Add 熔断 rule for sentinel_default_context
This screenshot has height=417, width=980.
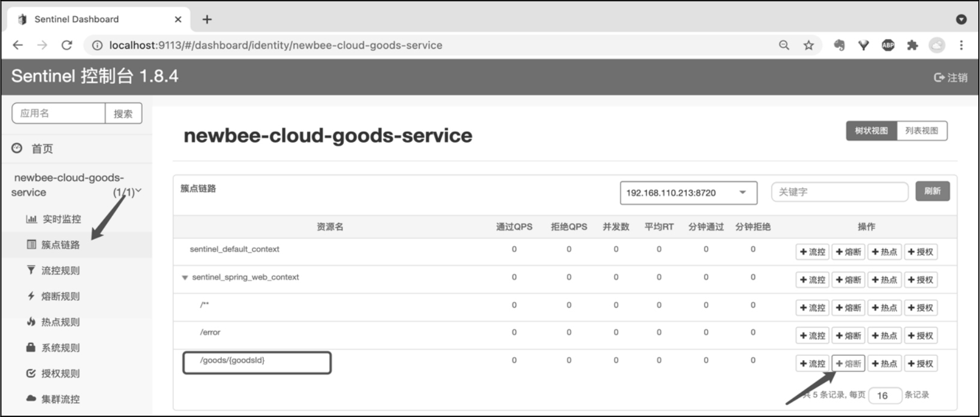click(x=848, y=252)
